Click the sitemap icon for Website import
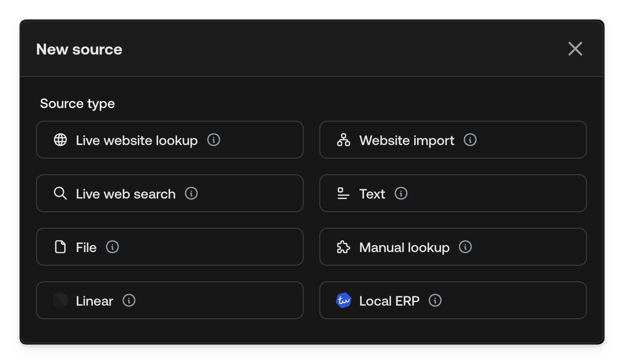The height and width of the screenshot is (364, 624). [344, 140]
